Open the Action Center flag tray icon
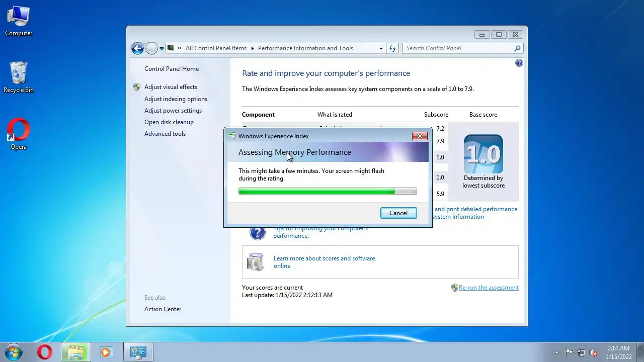The image size is (644, 362). pyautogui.click(x=569, y=352)
